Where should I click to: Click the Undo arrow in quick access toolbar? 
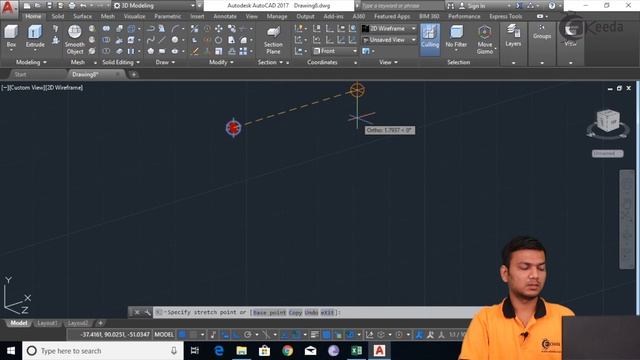(x=83, y=6)
